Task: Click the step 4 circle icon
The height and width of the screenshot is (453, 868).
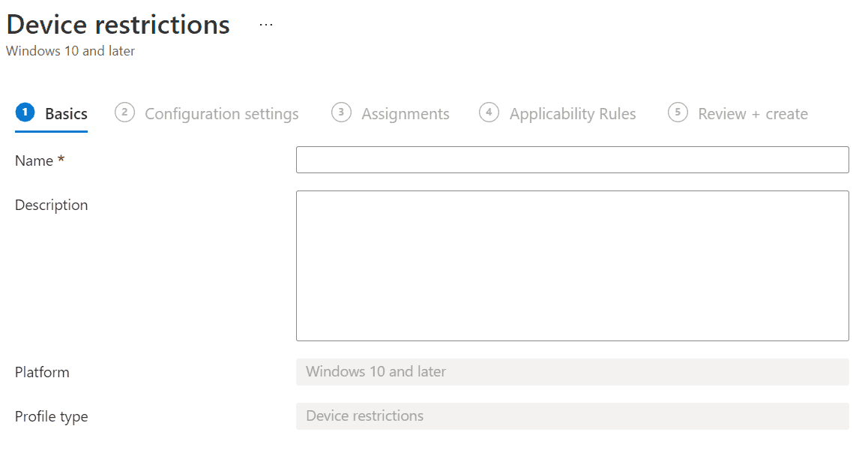Action: click(489, 112)
